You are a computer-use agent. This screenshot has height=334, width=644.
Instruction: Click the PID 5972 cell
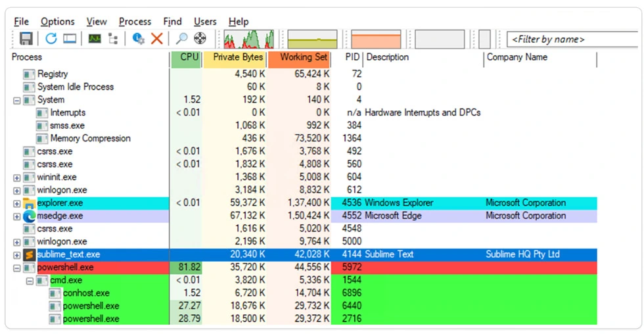pyautogui.click(x=352, y=268)
